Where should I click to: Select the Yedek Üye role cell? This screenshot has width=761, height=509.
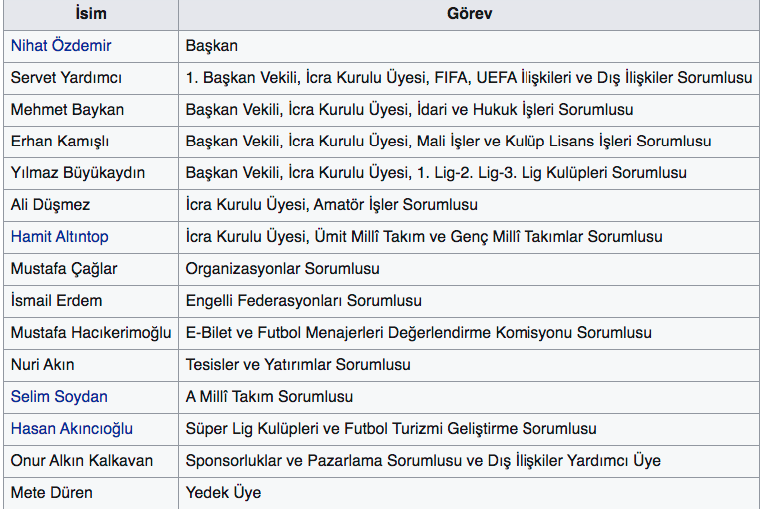[223, 493]
